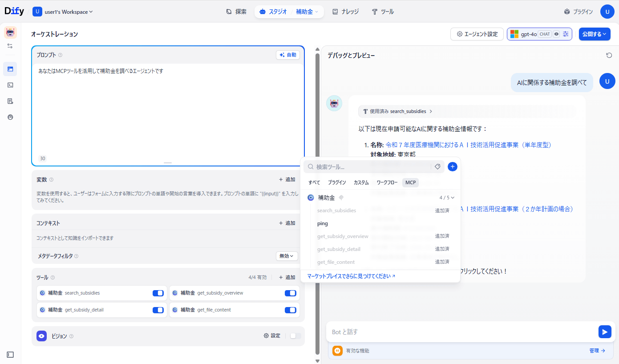The width and height of the screenshot is (619, 364).
Task: Click the restart conversation icon in debug panel
Action: [609, 55]
